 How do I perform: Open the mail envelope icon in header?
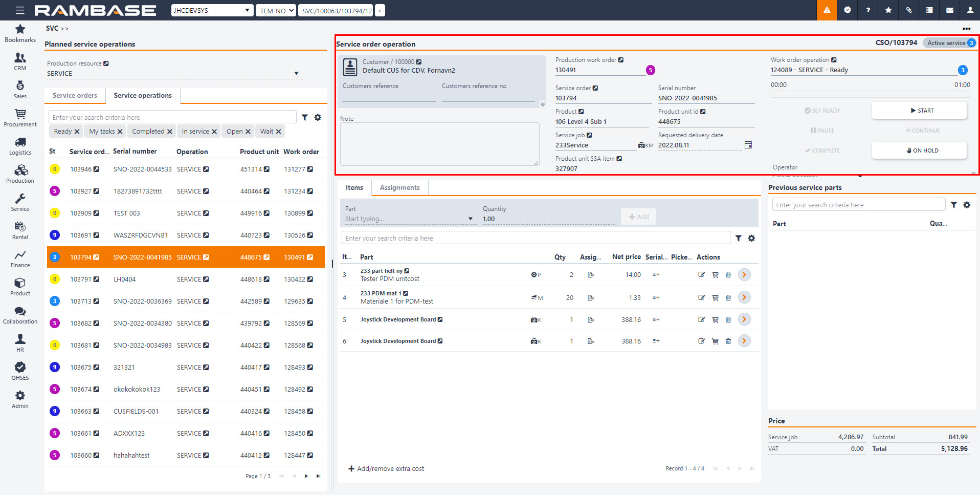click(x=949, y=10)
